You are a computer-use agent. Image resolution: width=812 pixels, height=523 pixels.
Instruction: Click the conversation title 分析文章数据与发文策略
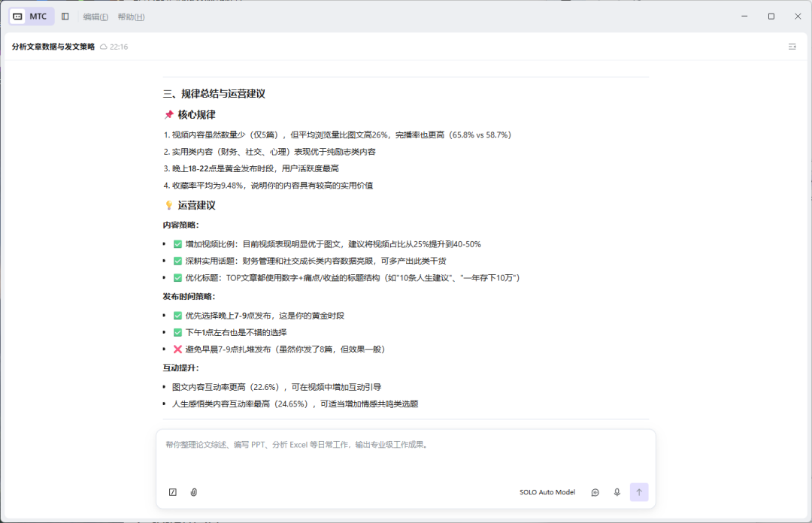coord(53,47)
